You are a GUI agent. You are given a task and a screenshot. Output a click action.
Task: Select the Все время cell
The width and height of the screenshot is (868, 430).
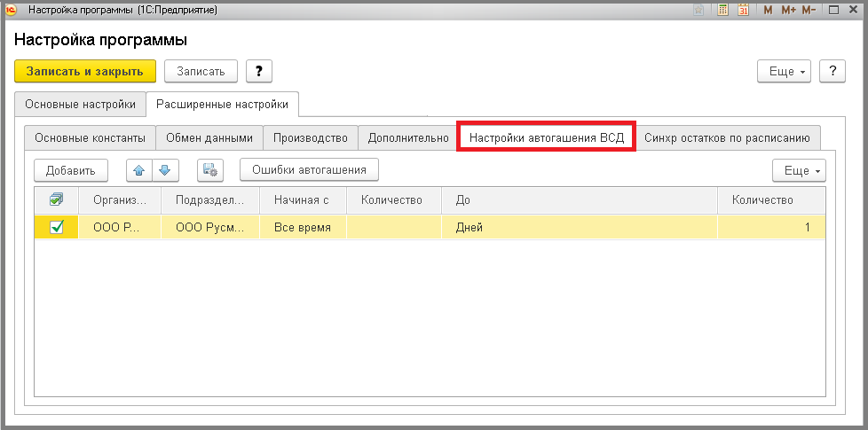(303, 227)
